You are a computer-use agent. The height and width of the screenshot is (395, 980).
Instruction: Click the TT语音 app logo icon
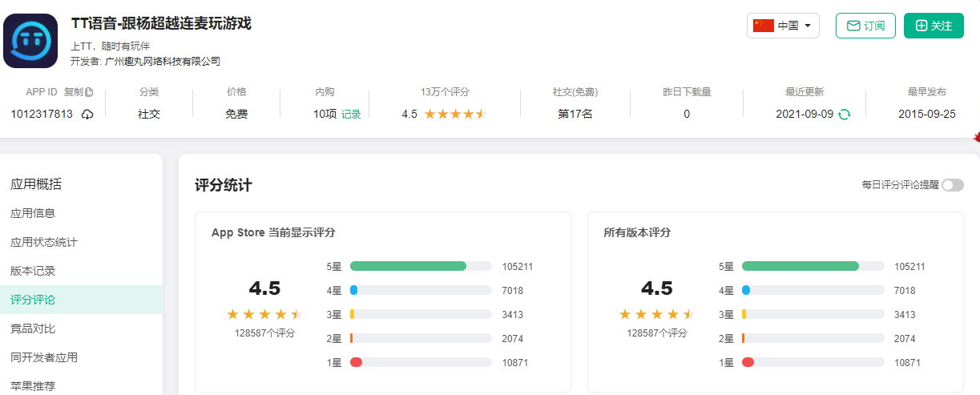click(x=30, y=40)
